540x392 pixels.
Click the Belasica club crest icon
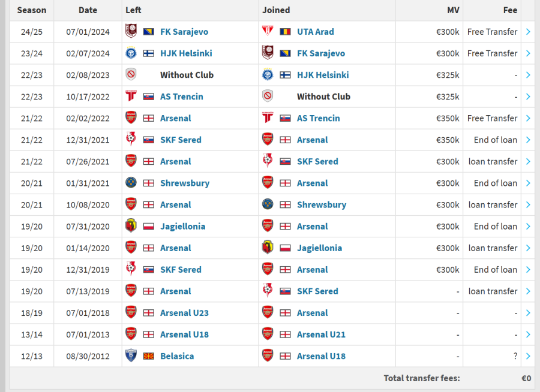point(131,356)
